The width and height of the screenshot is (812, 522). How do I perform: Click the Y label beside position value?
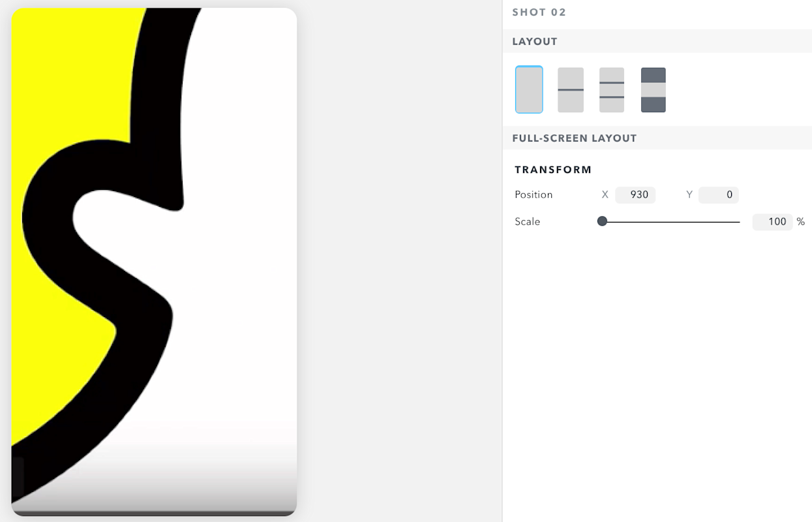click(689, 194)
